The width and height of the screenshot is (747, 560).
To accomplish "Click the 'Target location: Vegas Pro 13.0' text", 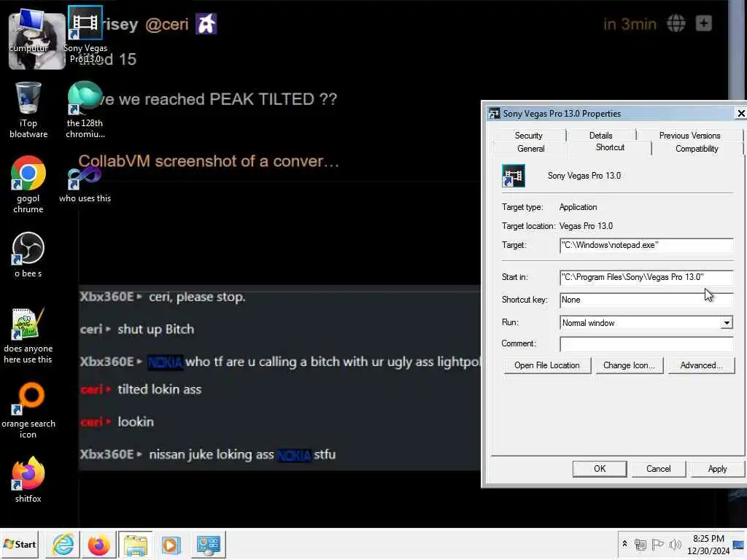I will [x=557, y=226].
